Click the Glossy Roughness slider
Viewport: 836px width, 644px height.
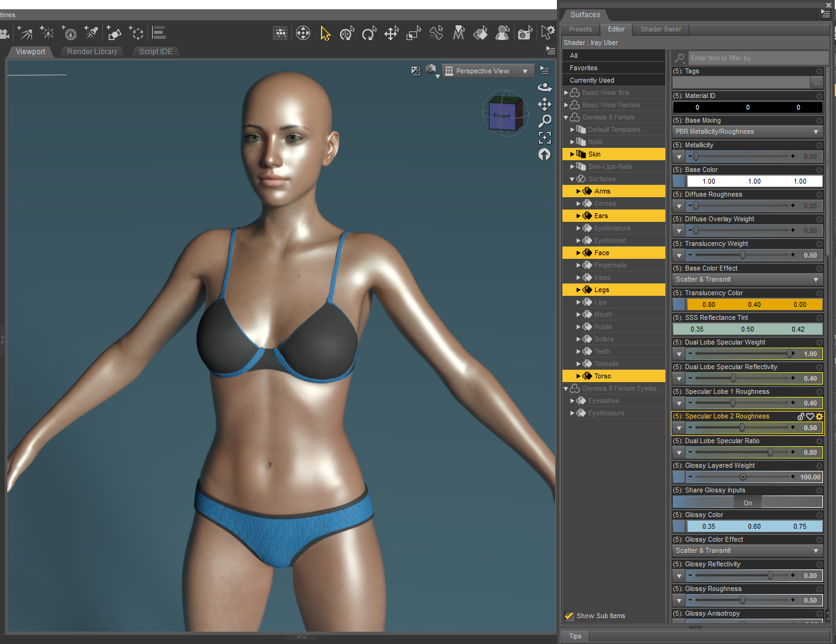click(x=743, y=600)
